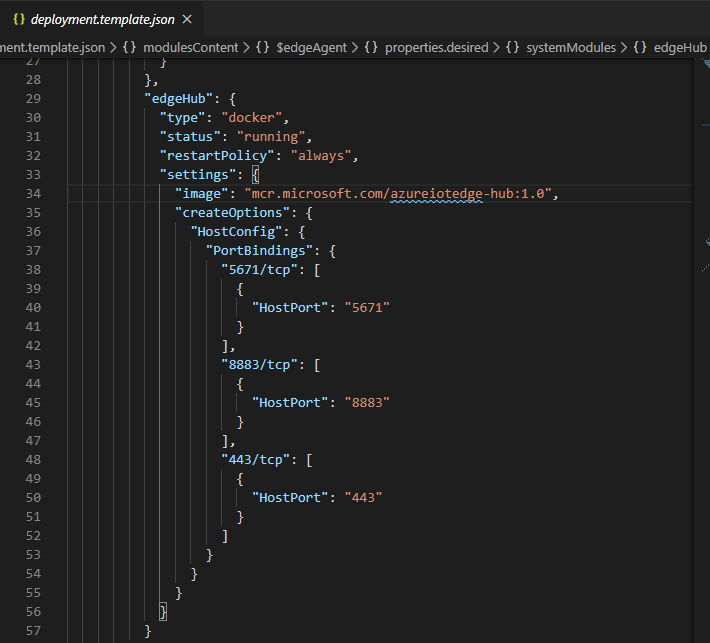This screenshot has width=710, height=643.
Task: Open the $edgeAgent breadcrumb
Action: pyautogui.click(x=312, y=48)
